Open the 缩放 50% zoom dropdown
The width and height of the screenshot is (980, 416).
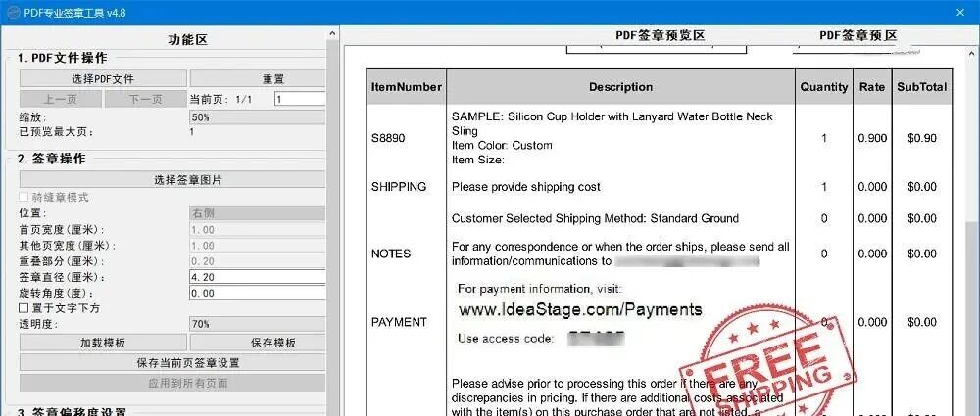click(x=257, y=116)
